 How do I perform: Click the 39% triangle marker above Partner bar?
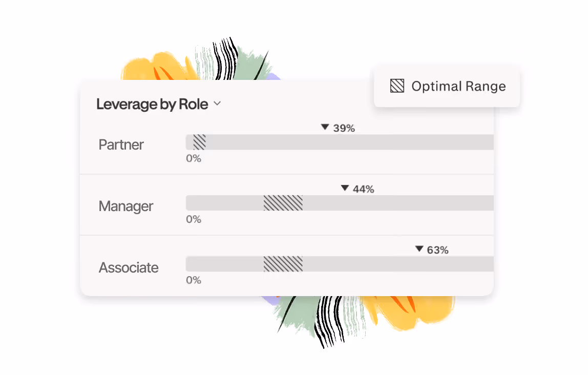click(325, 128)
